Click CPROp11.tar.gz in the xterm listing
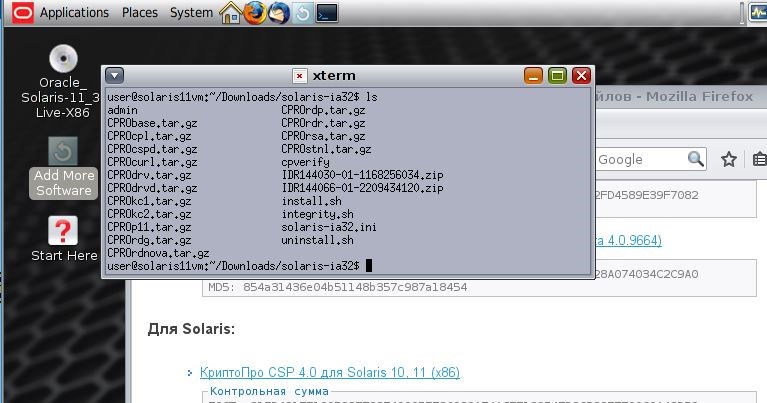The height and width of the screenshot is (403, 767). [149, 227]
